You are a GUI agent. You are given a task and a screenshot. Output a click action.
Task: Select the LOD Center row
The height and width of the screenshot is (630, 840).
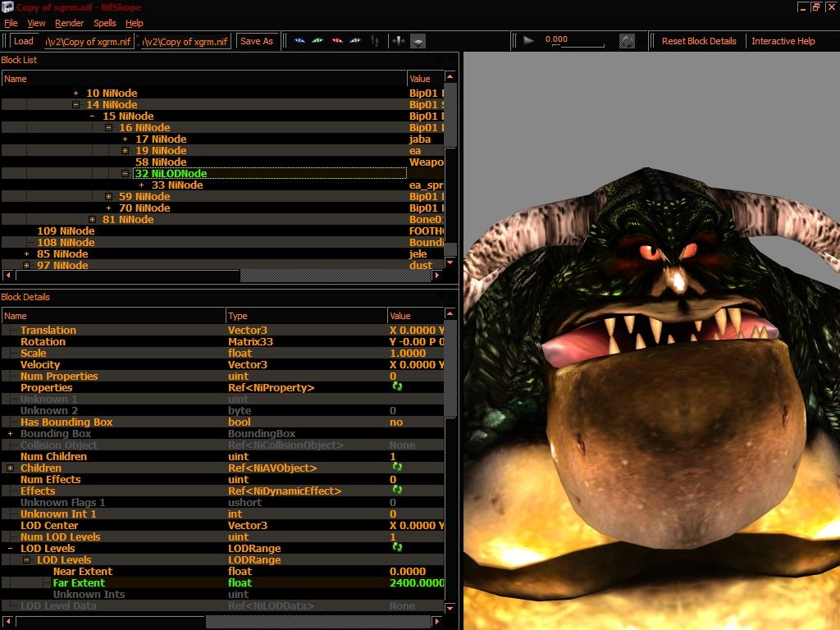tap(223, 526)
